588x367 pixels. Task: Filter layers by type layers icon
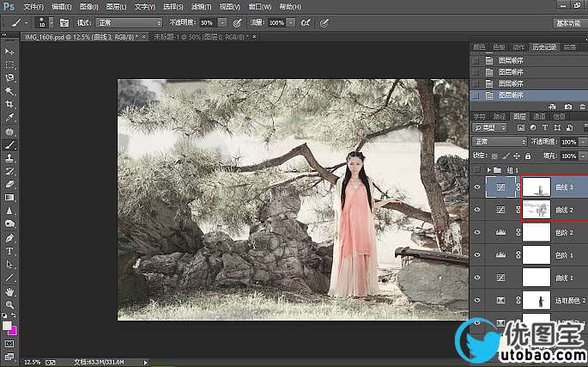coord(545,128)
